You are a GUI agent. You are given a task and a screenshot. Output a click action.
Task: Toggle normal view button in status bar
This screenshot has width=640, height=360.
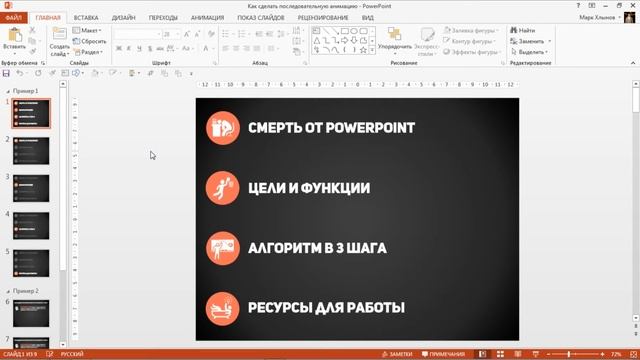pyautogui.click(x=482, y=354)
